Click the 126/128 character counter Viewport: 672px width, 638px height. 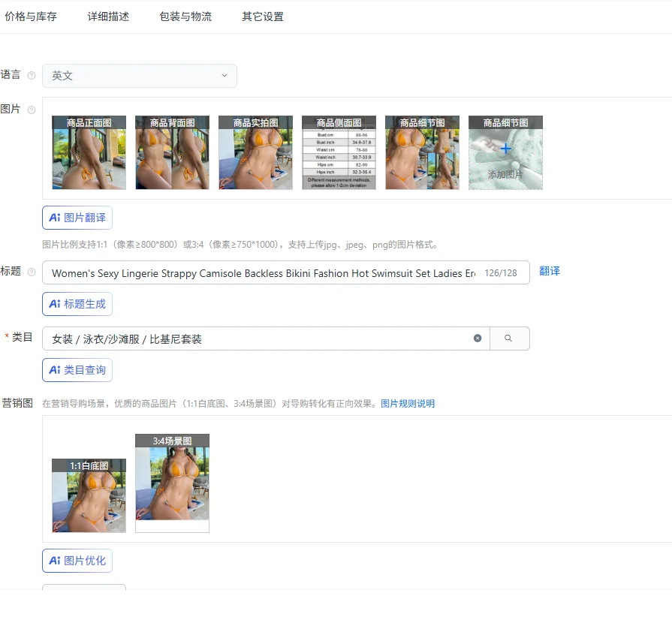click(501, 273)
